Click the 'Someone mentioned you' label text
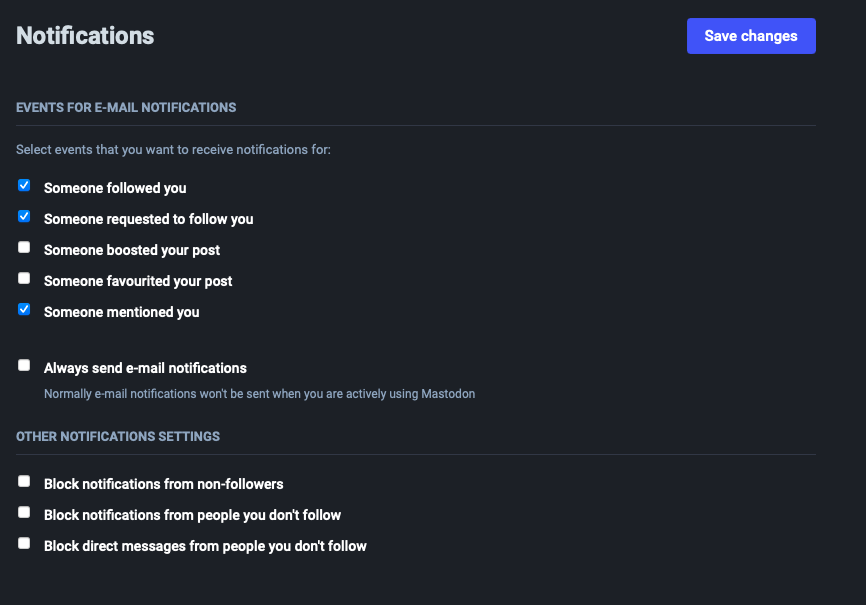This screenshot has width=866, height=605. click(x=122, y=312)
